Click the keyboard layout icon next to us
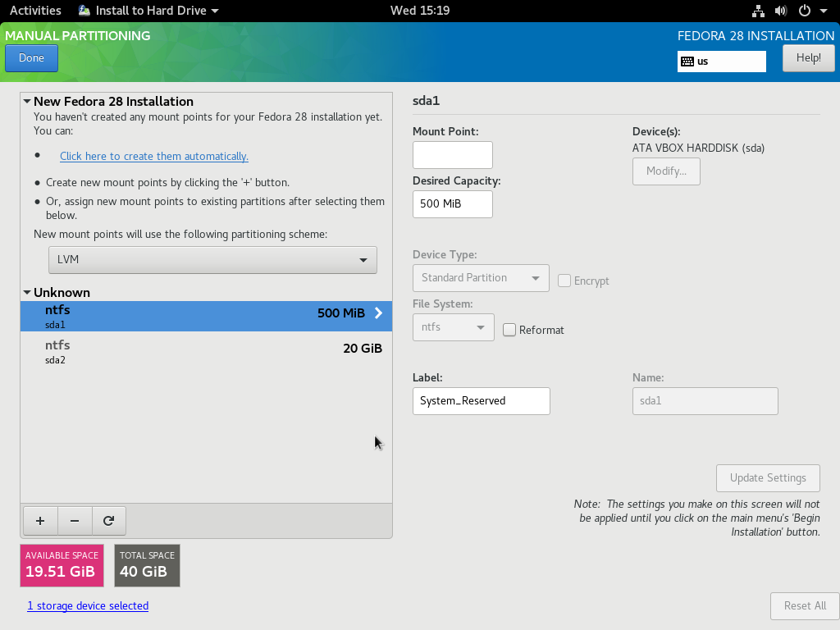 point(687,62)
